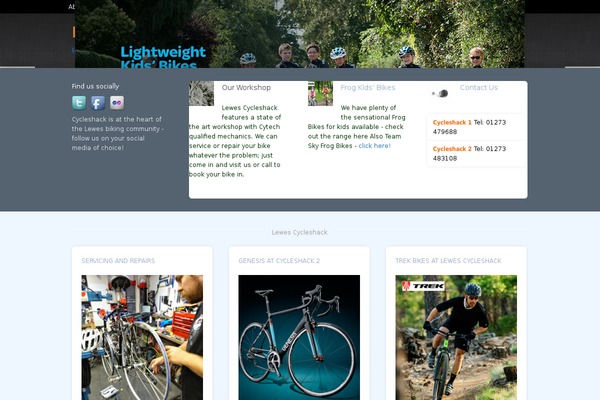Open the Genesis at Cycleshack 2 title
The height and width of the screenshot is (400, 600).
[279, 261]
